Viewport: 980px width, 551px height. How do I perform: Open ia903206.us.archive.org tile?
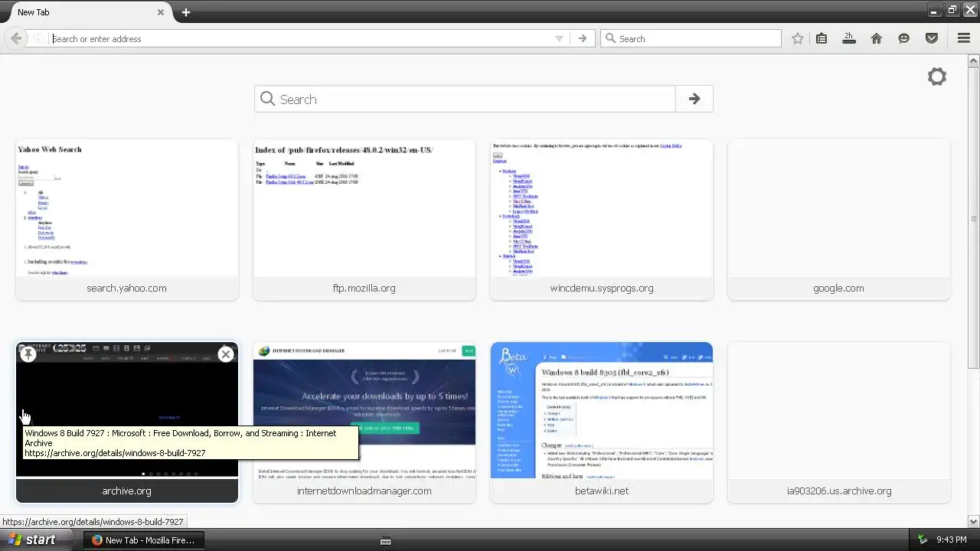pyautogui.click(x=839, y=422)
